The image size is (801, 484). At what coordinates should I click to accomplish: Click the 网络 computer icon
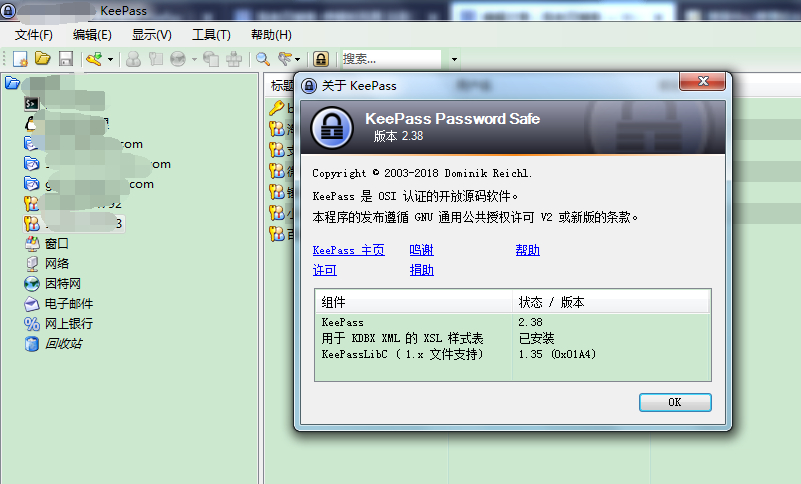click(32, 264)
